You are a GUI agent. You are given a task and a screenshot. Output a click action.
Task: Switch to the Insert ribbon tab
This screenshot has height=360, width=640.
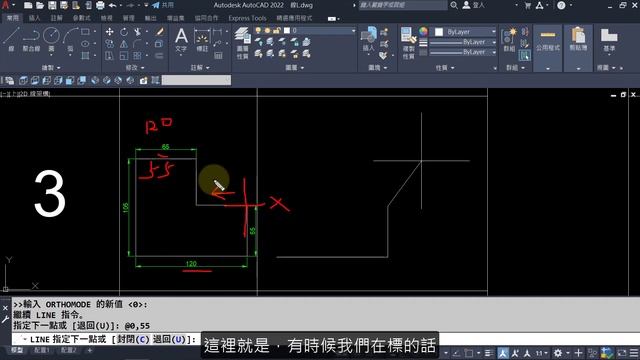(35, 18)
